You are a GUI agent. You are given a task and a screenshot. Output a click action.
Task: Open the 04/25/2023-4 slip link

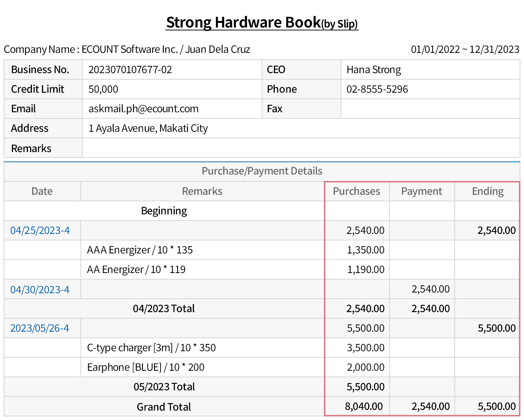tap(40, 231)
